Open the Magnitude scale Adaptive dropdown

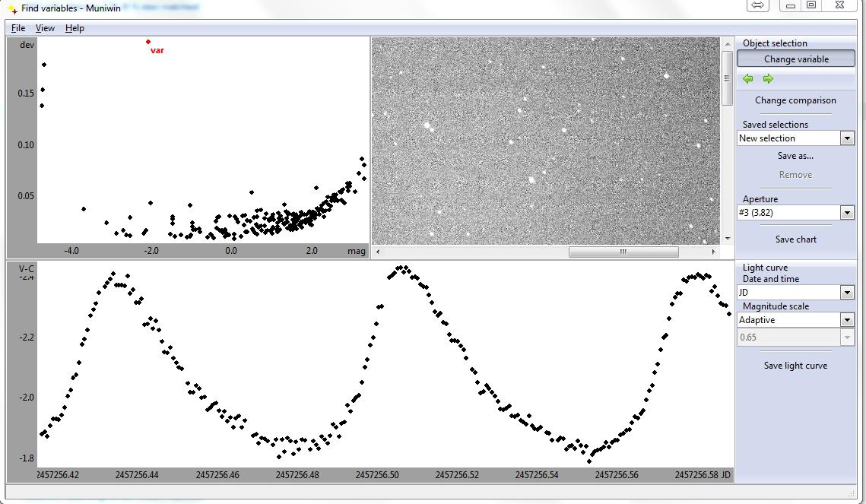pos(847,319)
